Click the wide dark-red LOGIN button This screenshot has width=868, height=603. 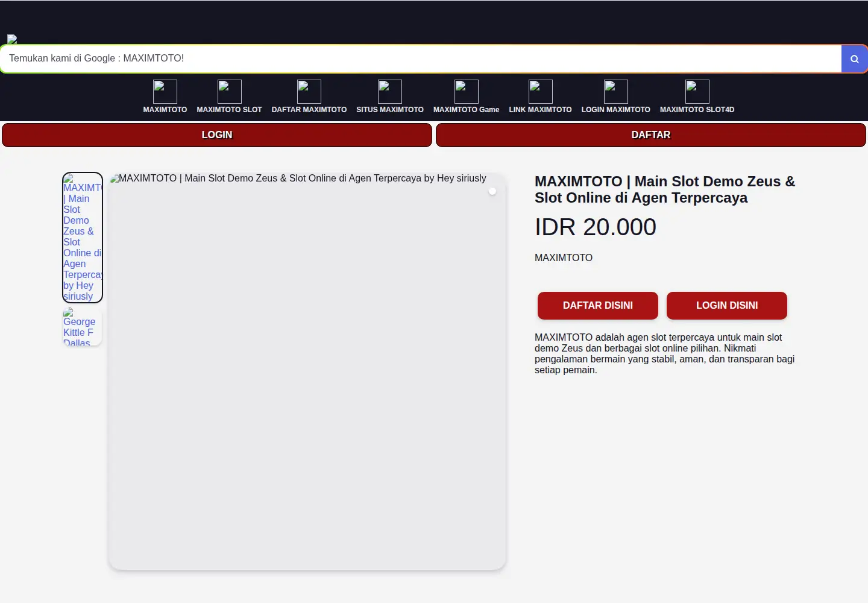point(217,135)
